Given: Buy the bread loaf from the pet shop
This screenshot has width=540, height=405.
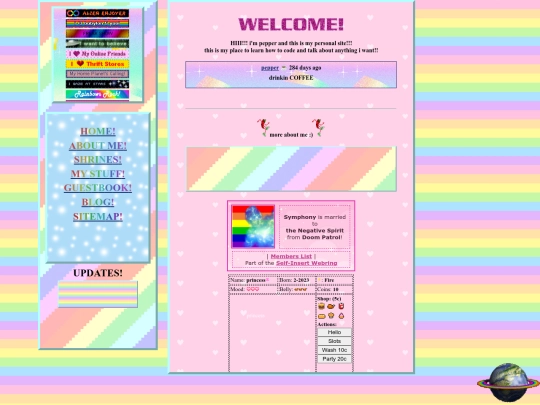Looking at the screenshot, I should point(321,315).
